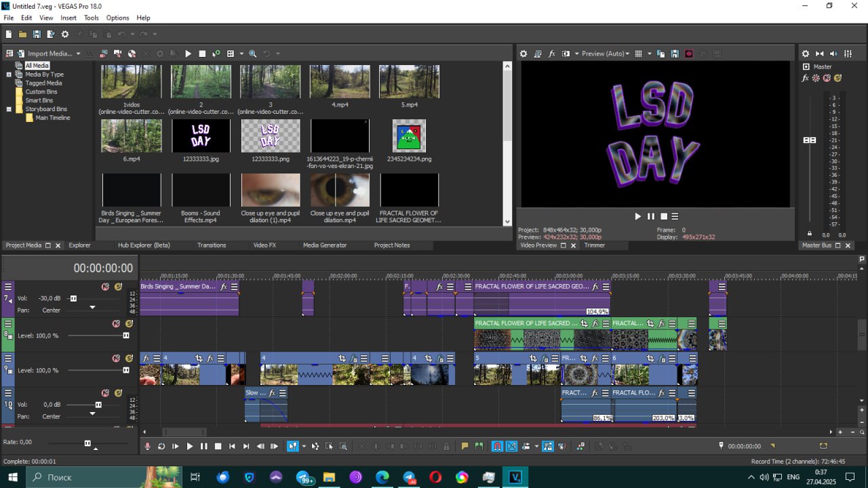The height and width of the screenshot is (488, 868).
Task: Switch to the Transitions tab
Action: [x=212, y=245]
